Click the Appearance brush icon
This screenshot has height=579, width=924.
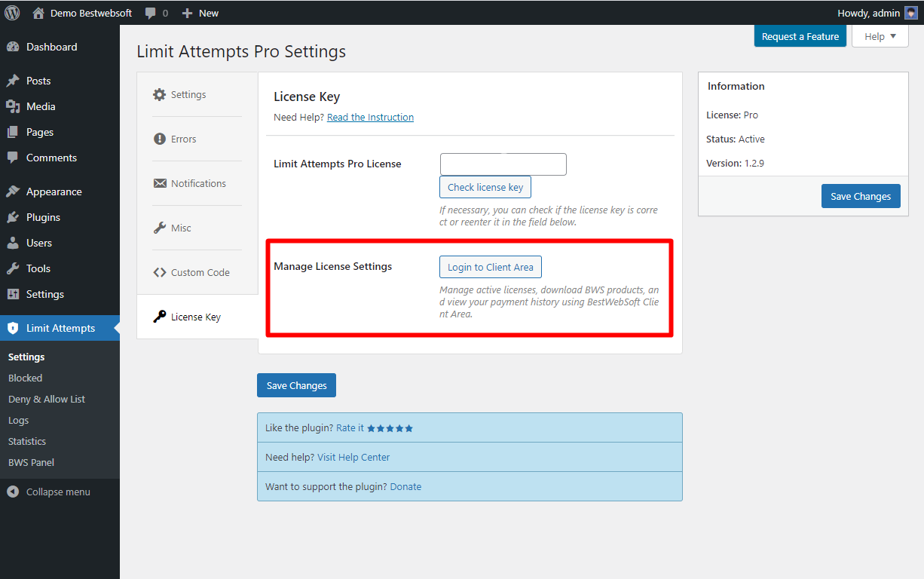click(13, 191)
